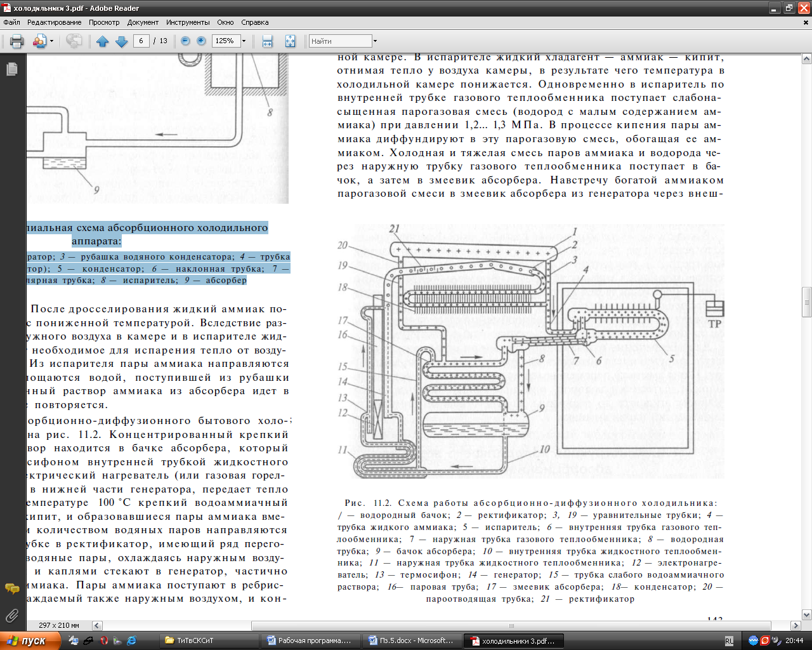Click the red Opera quick launch icon
This screenshot has height=650, width=812.
(104, 640)
